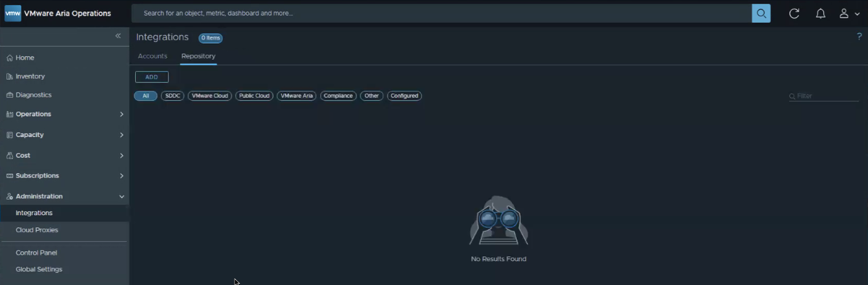Click the No Results Found text
This screenshot has width=868, height=285.
(499, 259)
